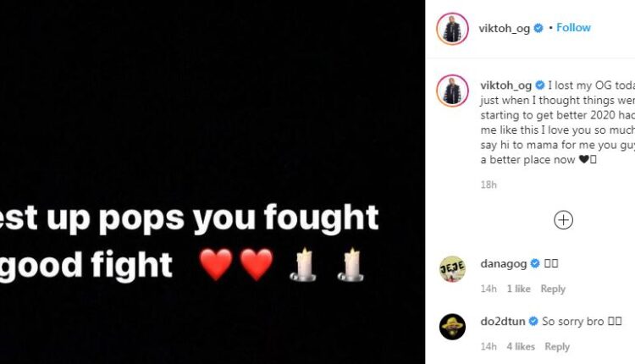The image size is (635, 364).
Task: Click verified badge in the caption line
Action: 540,85
